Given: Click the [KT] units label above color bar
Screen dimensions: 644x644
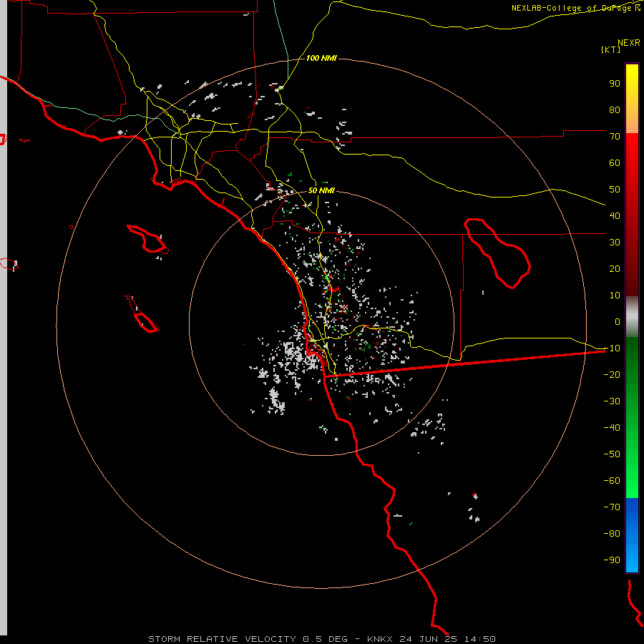Looking at the screenshot, I should (611, 49).
